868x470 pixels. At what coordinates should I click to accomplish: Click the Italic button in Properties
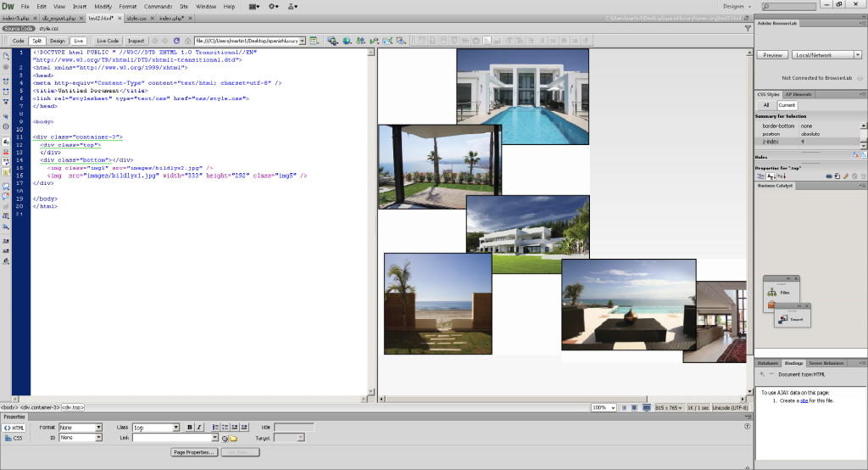(x=199, y=428)
